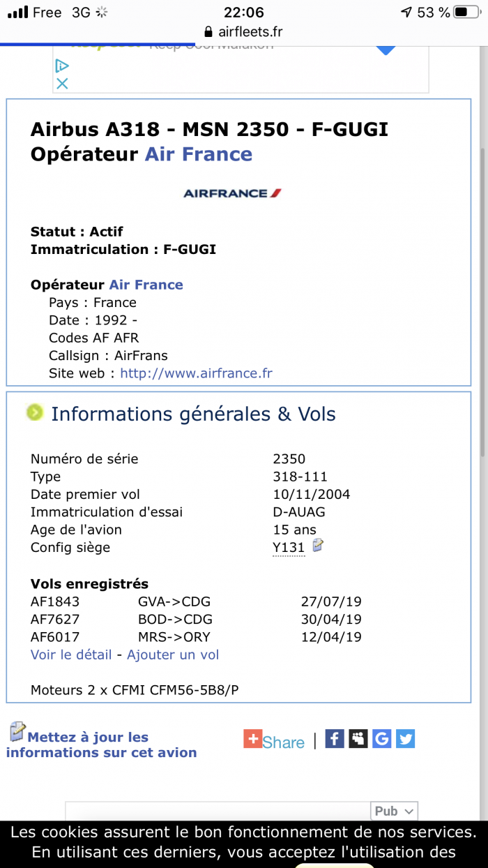This screenshot has height=868, width=488.
Task: Expand the blue ad chevron at top
Action: (x=386, y=50)
